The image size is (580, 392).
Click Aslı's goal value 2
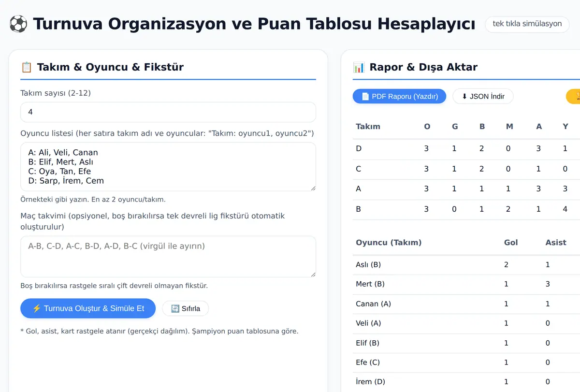coord(506,265)
